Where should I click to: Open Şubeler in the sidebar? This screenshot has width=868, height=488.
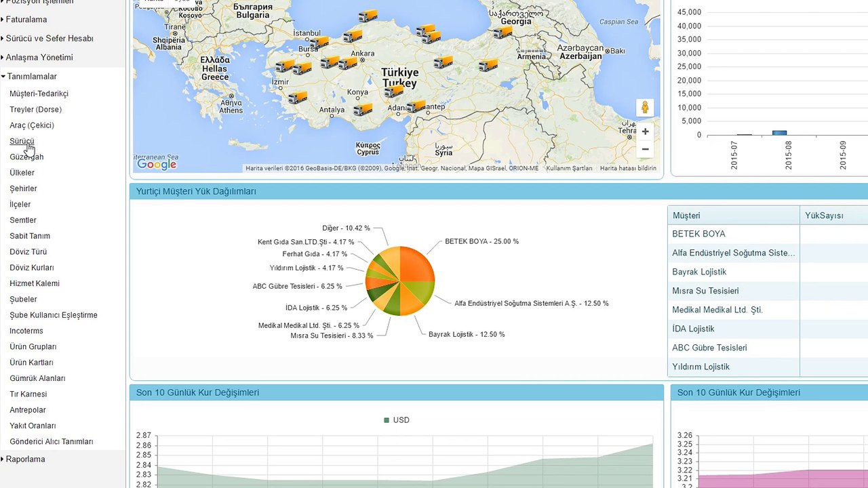pos(23,299)
